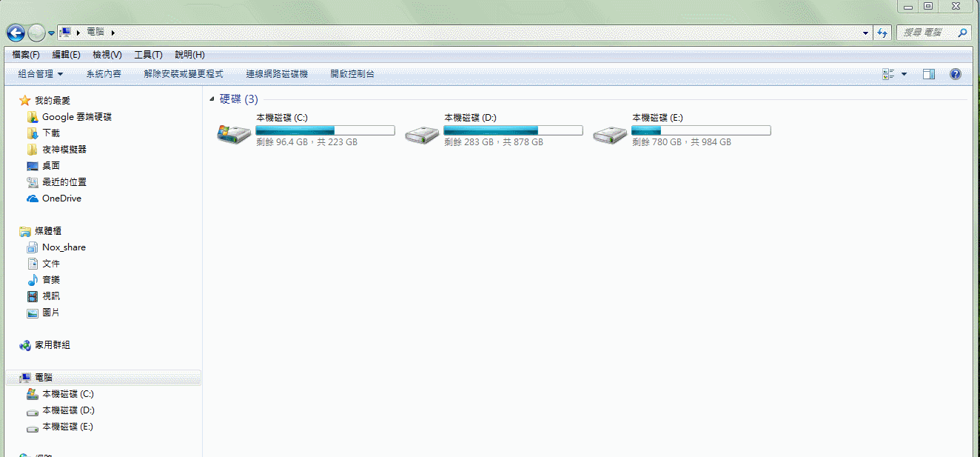Image resolution: width=980 pixels, height=457 pixels.
Task: Open the 工具(T) menu
Action: 148,55
